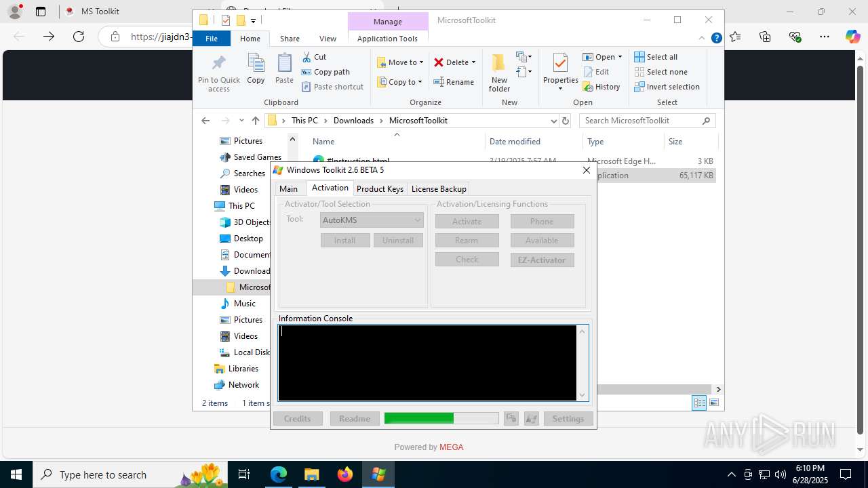Screen dimensions: 868x488
Task: Click Pin to Quick access icon
Action: (218, 64)
